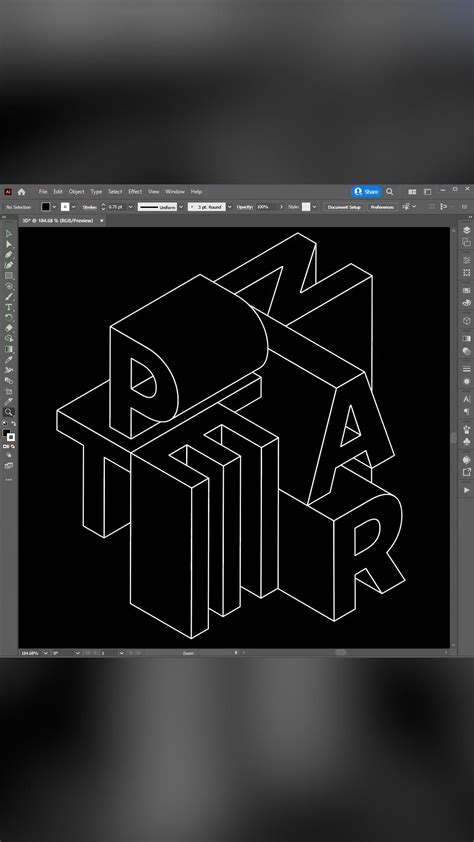Open the Stroke panel icon

(x=466, y=369)
